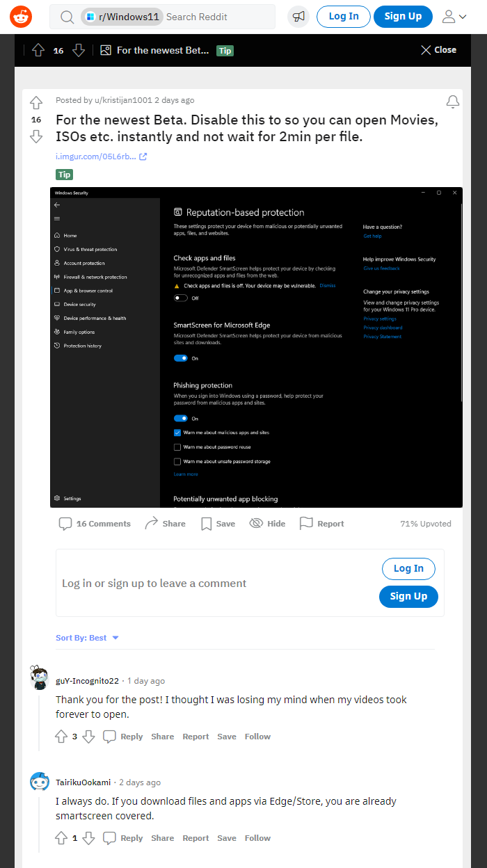The image size is (487, 868).
Task: Click the blue Sign Up button in header
Action: click(403, 17)
